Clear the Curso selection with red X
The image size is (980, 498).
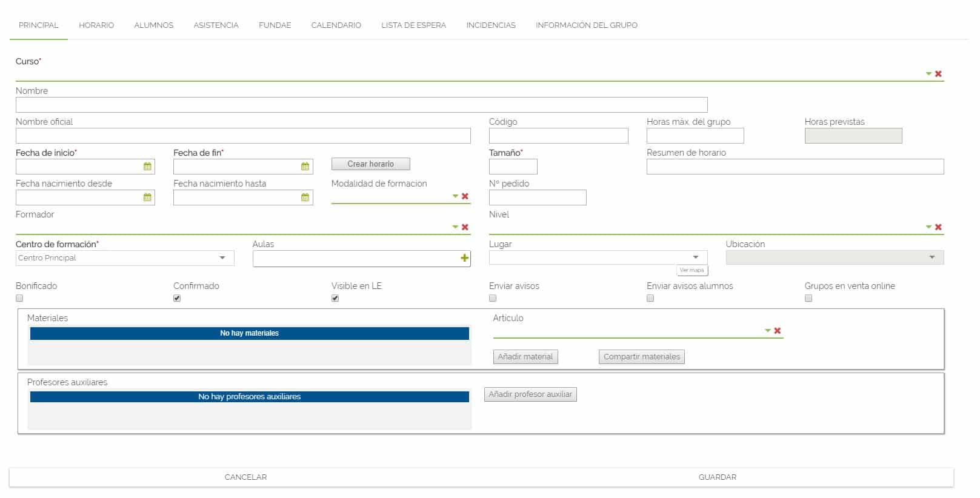(x=938, y=74)
